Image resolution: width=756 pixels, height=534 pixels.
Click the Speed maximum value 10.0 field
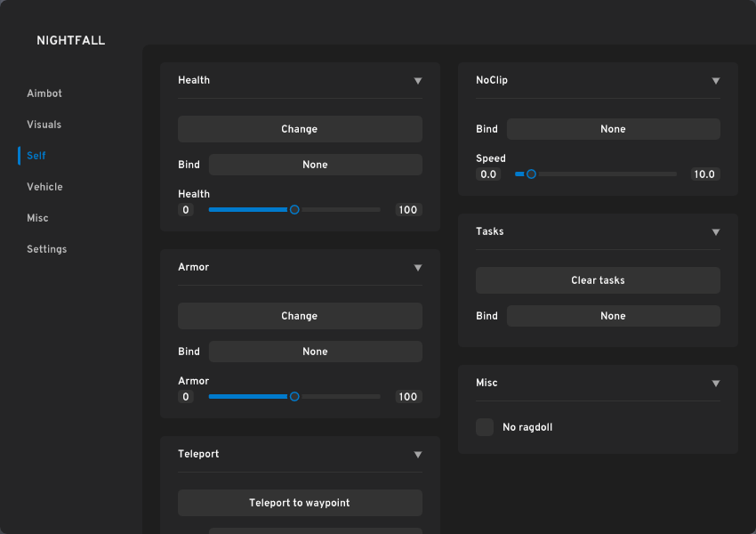tap(704, 174)
